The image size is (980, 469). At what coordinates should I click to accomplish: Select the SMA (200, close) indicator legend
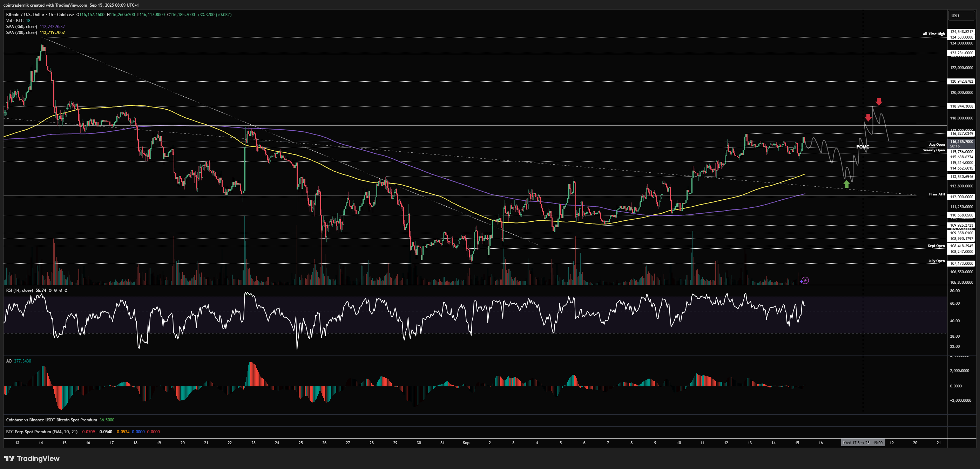click(22, 33)
